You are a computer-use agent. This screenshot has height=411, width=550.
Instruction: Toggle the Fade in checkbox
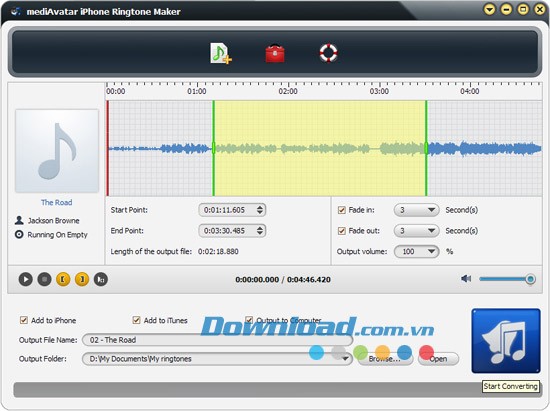341,210
